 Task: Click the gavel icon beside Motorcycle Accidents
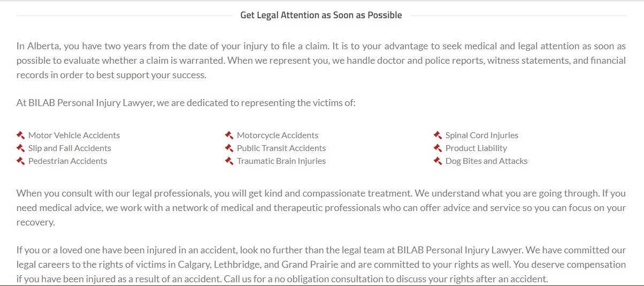pos(229,135)
